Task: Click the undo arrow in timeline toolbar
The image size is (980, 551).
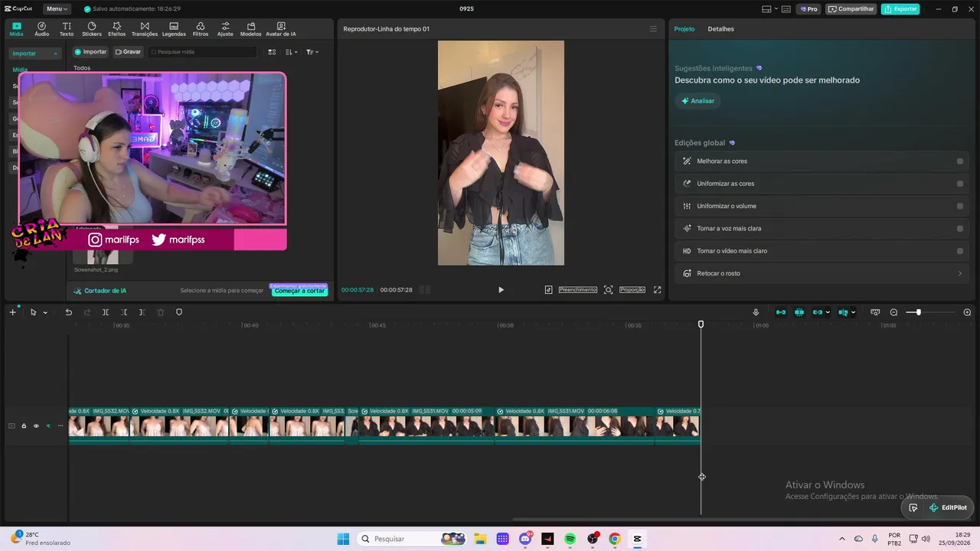Action: [x=68, y=312]
